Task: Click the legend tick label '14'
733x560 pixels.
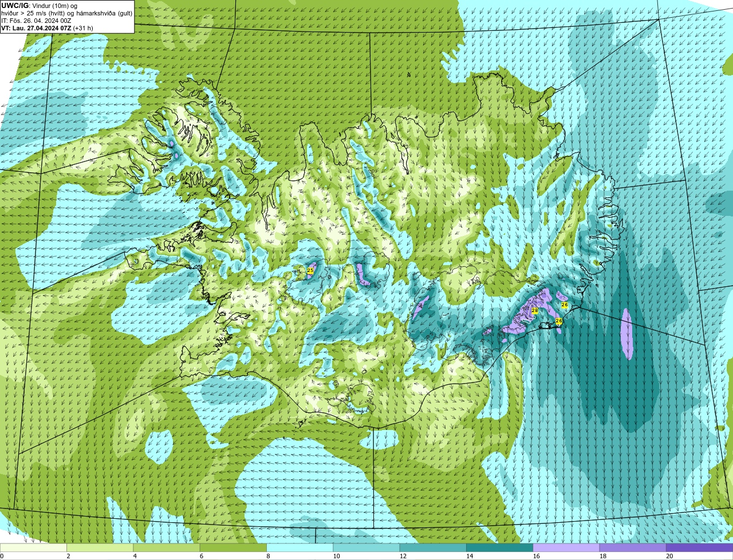Action: pyautogui.click(x=470, y=556)
